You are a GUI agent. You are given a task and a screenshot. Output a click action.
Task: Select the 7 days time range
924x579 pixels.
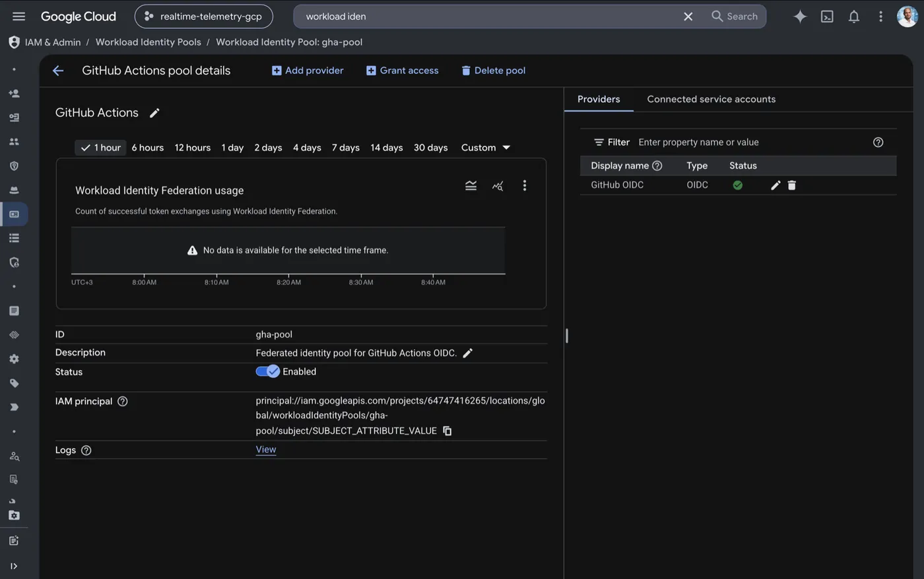coord(346,148)
